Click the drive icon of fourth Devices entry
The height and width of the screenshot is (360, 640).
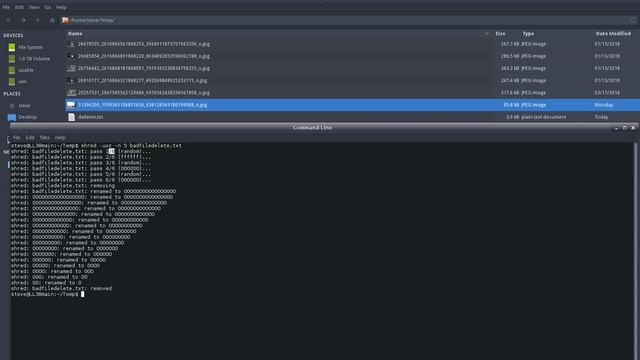click(12, 82)
